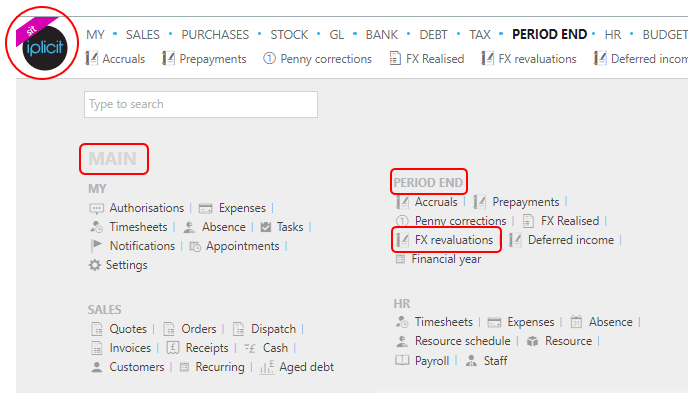
Task: Click the Timesheets icon under MY
Action: click(x=96, y=227)
